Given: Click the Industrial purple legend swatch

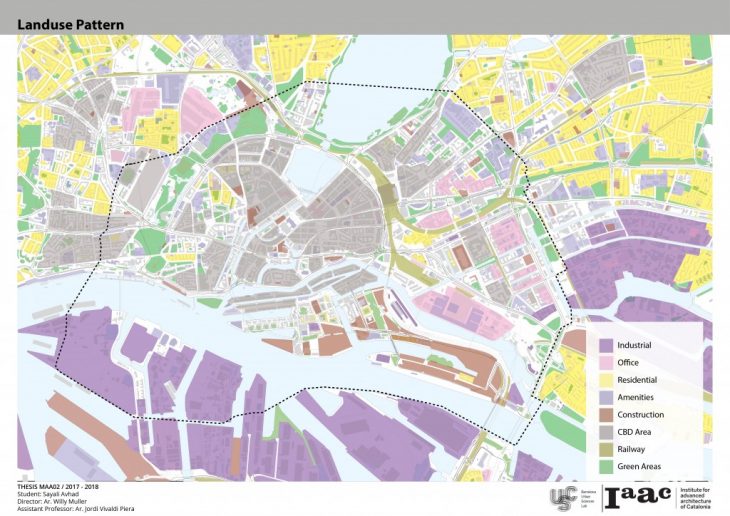Looking at the screenshot, I should (605, 345).
